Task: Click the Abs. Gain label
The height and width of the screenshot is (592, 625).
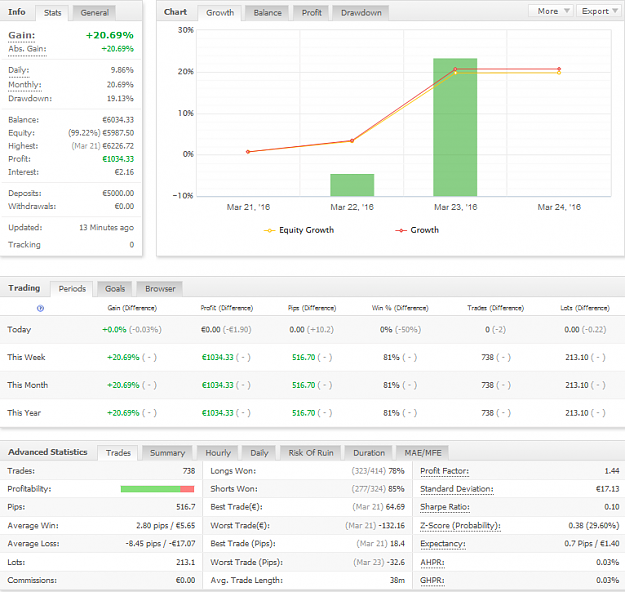Action: 27,49
